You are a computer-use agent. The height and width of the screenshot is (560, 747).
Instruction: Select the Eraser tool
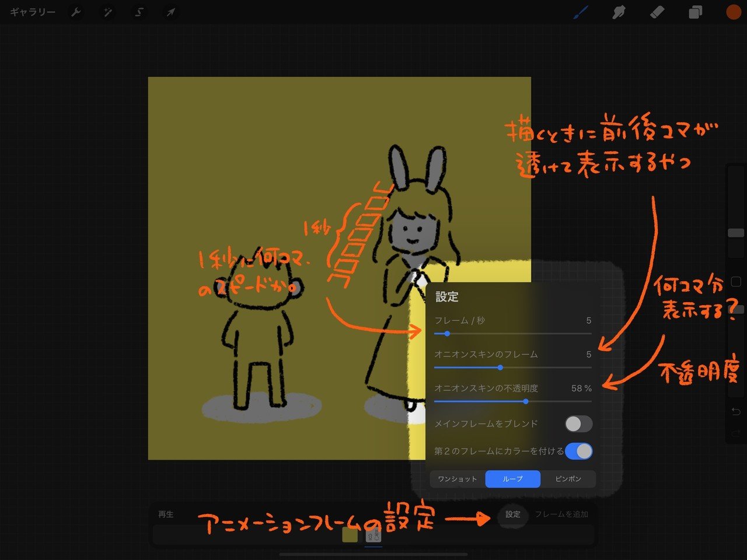pos(656,12)
